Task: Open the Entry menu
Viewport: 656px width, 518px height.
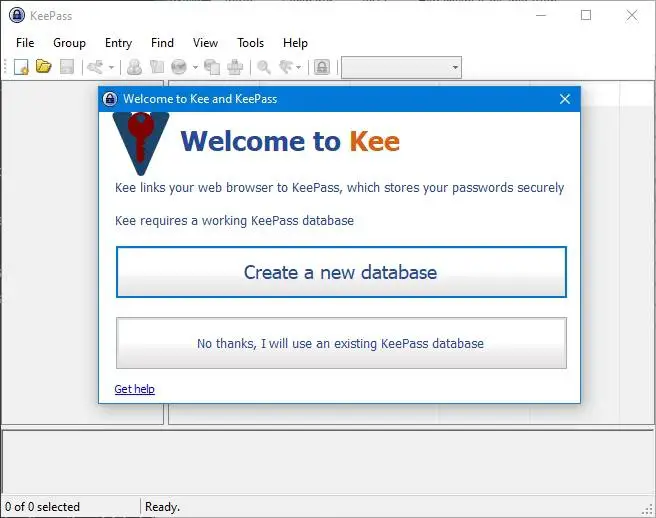Action: click(118, 43)
